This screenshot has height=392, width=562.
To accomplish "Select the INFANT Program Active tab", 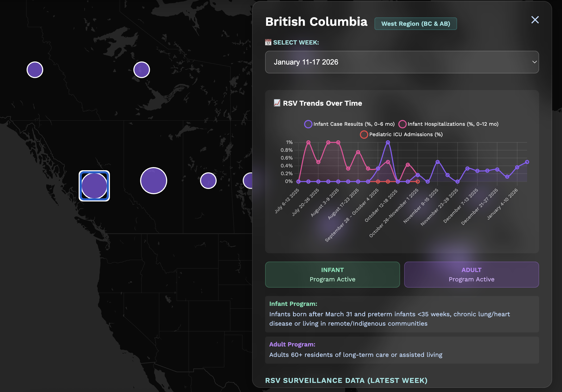I will [x=332, y=275].
